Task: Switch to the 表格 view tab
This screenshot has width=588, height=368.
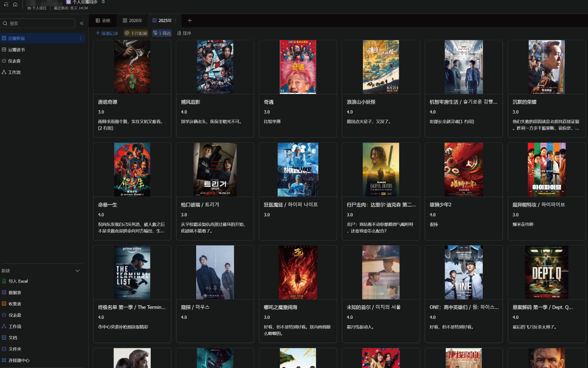Action: (103, 21)
